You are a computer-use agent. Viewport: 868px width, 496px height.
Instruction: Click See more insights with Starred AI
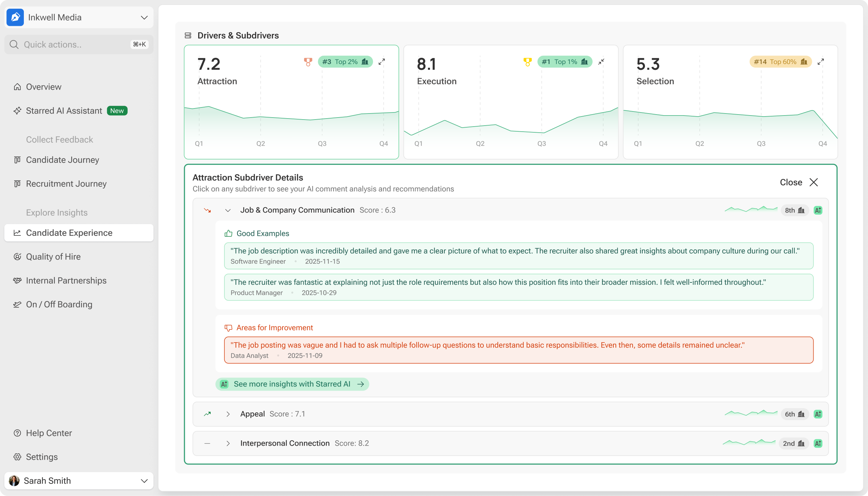(292, 384)
